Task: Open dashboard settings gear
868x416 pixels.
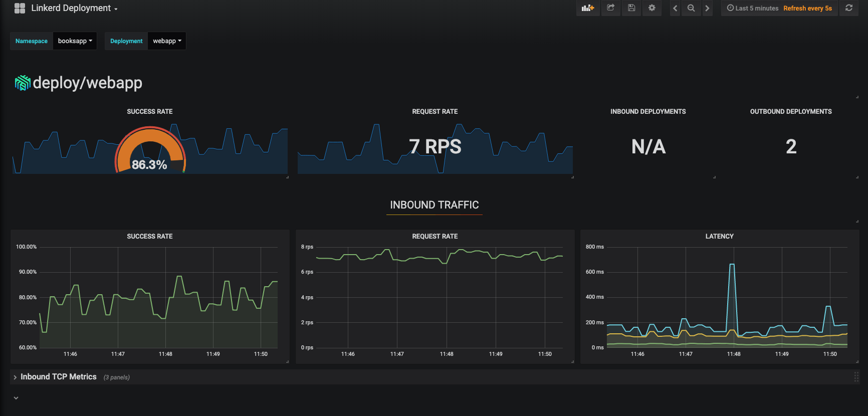Action: coord(652,8)
